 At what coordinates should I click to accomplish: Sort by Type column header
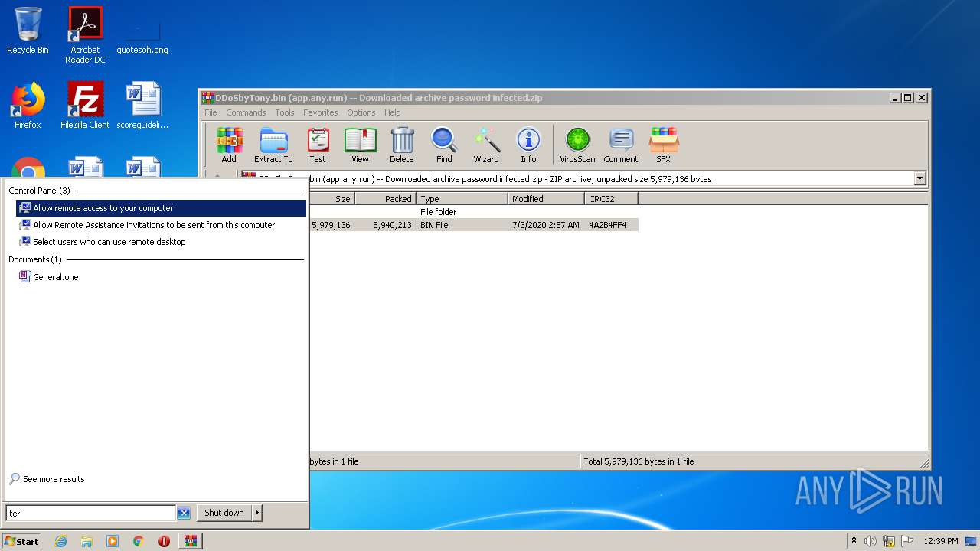[x=462, y=199]
